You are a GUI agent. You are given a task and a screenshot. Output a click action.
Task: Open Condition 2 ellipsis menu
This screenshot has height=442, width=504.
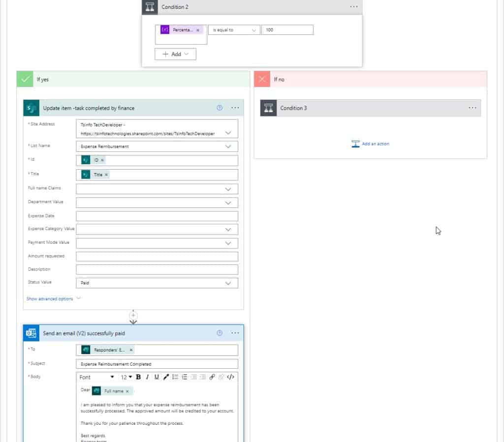pos(353,7)
